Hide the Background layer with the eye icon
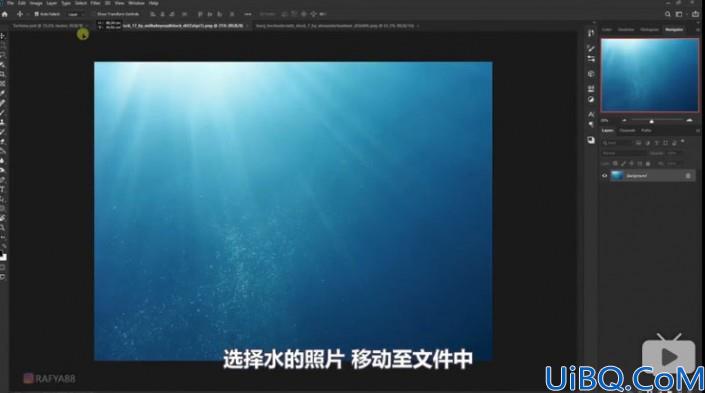 click(x=604, y=176)
